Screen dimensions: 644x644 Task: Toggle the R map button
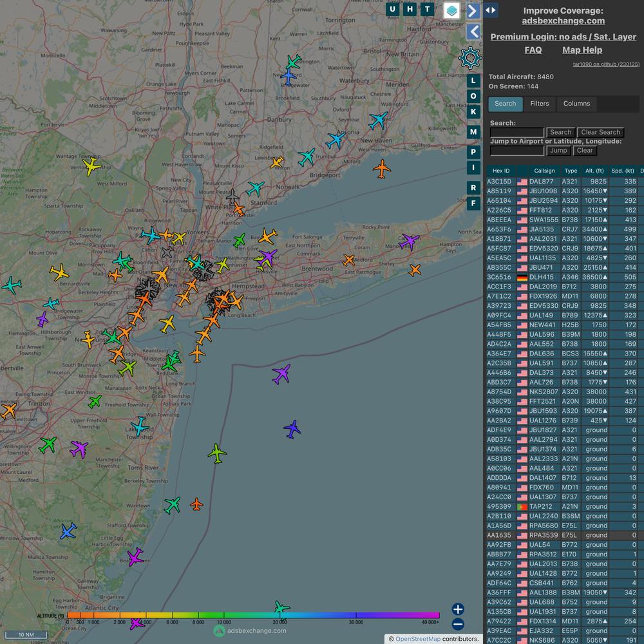click(473, 187)
